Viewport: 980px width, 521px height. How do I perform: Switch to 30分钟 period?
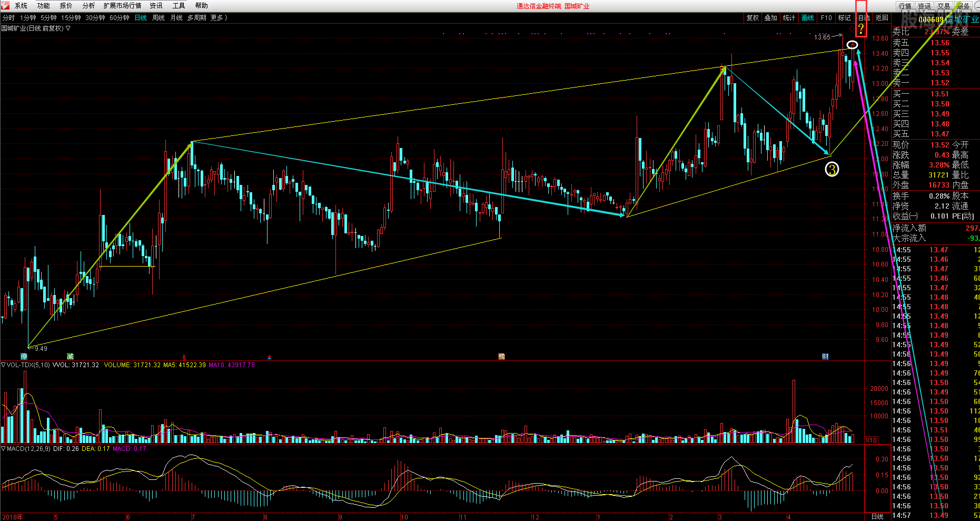coord(95,18)
